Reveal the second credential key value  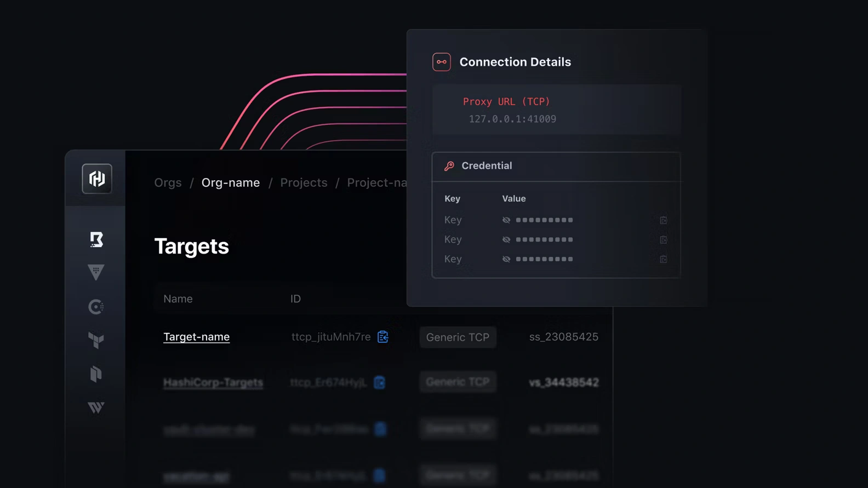point(506,240)
